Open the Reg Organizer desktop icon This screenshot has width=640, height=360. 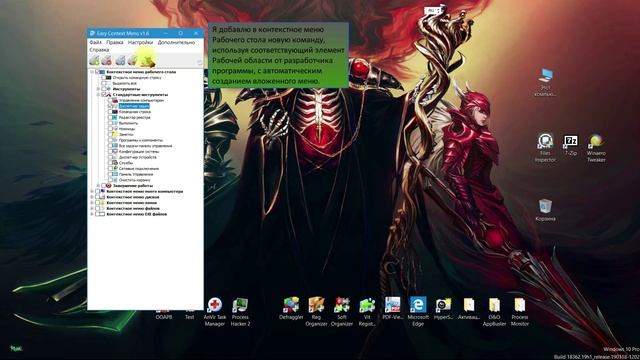(x=316, y=312)
